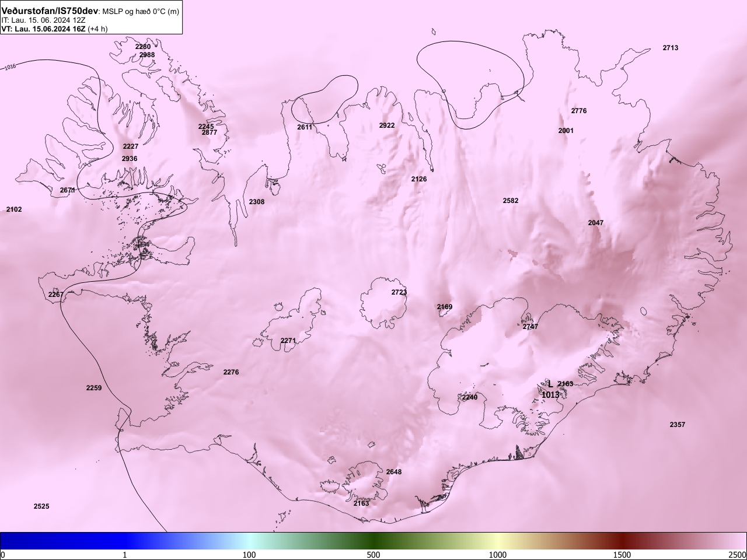Select the 2671 value

[x=68, y=190]
